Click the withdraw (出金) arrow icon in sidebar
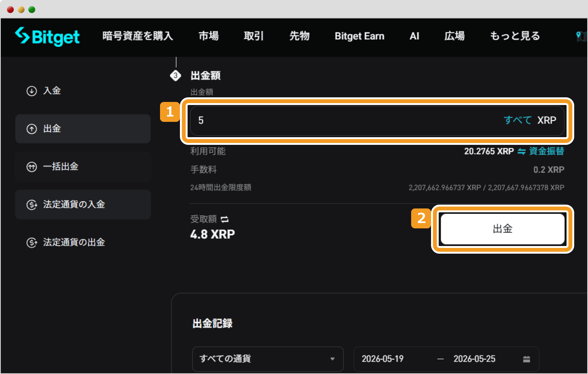Screen dimensions: 588x374 pyautogui.click(x=31, y=129)
